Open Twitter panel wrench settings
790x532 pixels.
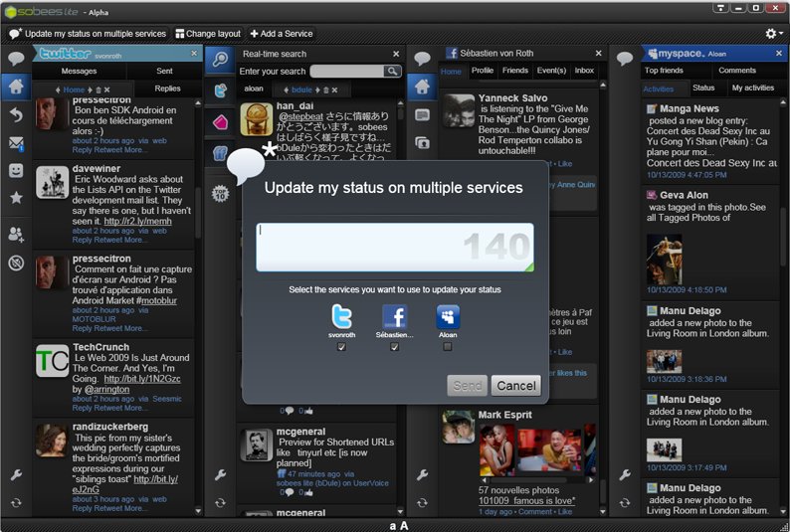click(x=16, y=474)
